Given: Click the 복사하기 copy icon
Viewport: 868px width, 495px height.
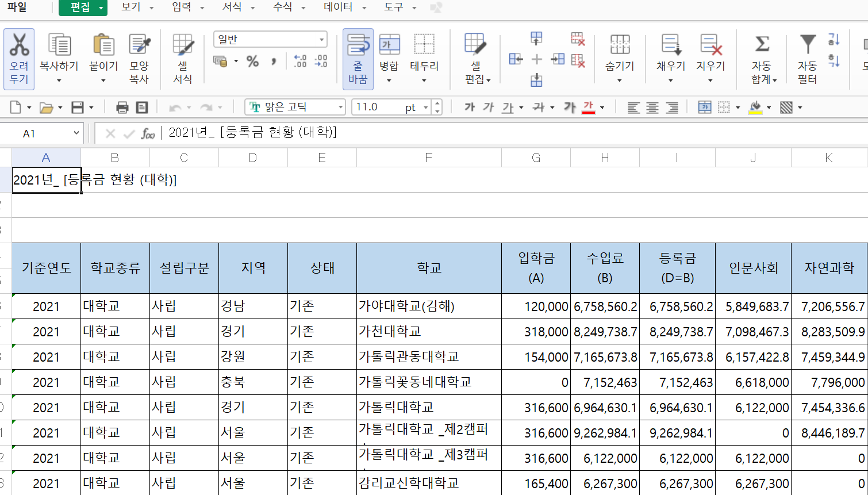Looking at the screenshot, I should (59, 45).
